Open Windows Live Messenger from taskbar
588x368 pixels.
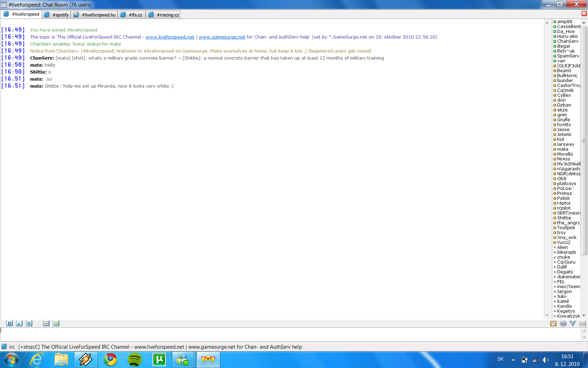(183, 360)
